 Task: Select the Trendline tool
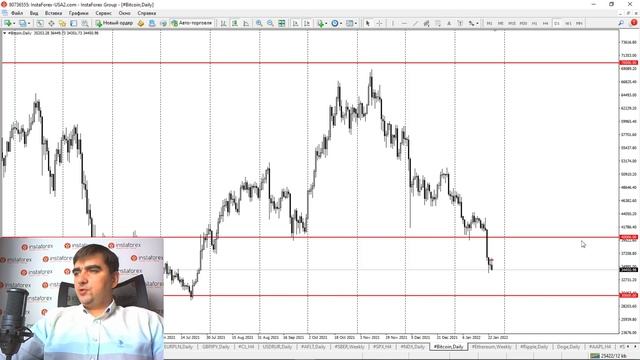[415, 23]
